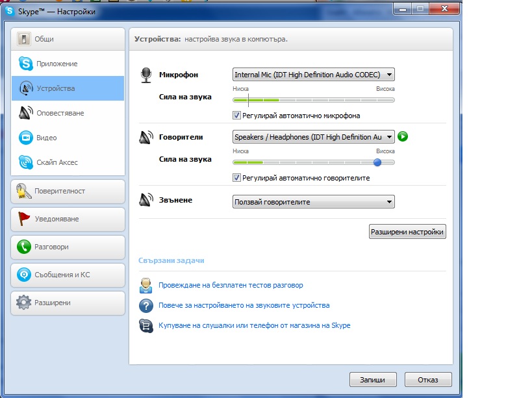Click the chat bubble icon beside Съобщения и КС
The width and height of the screenshot is (532, 398).
(24, 275)
